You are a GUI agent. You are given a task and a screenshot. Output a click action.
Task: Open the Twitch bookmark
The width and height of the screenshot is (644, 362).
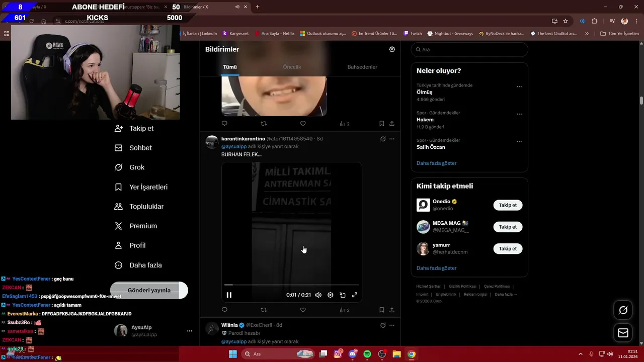pyautogui.click(x=413, y=33)
